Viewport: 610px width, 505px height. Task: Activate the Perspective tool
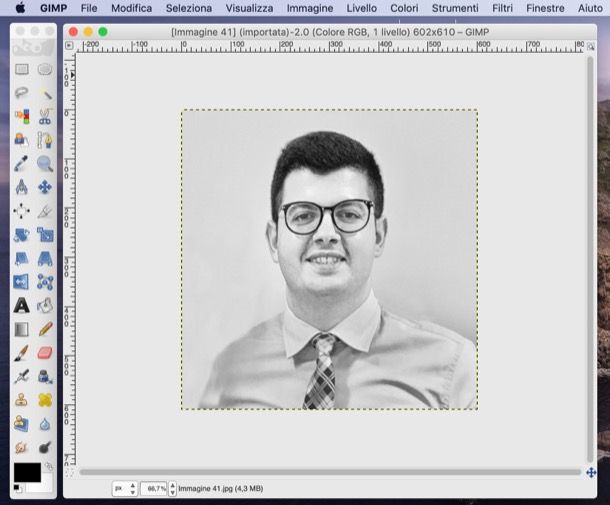pos(45,259)
